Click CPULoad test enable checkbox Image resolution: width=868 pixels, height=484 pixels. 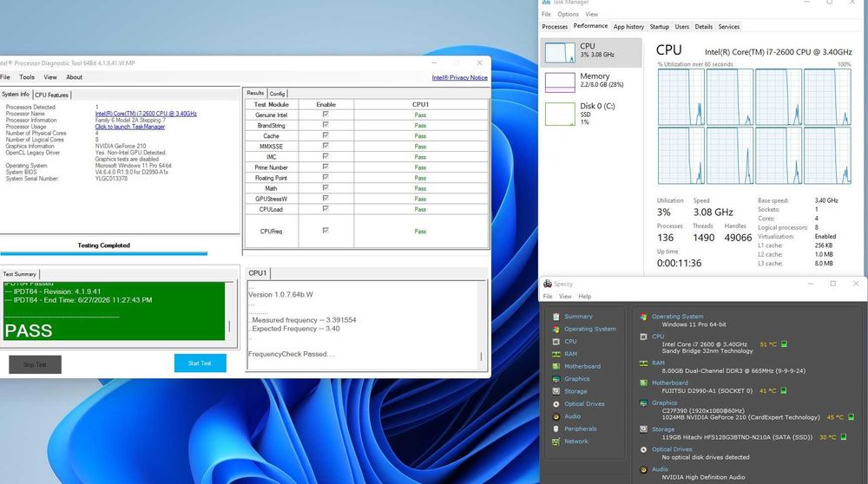pos(325,208)
